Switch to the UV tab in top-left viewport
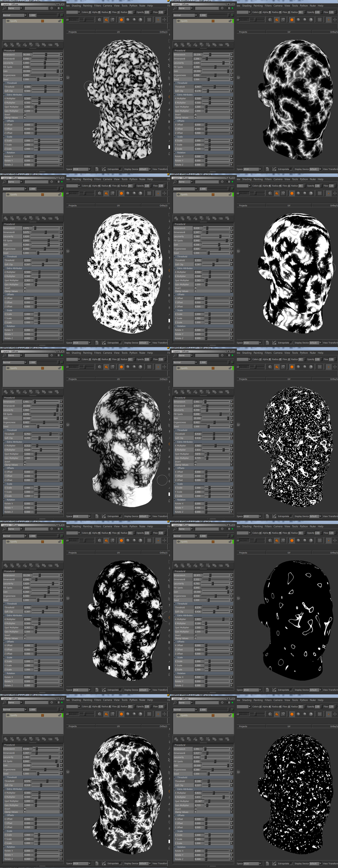 (x=118, y=32)
